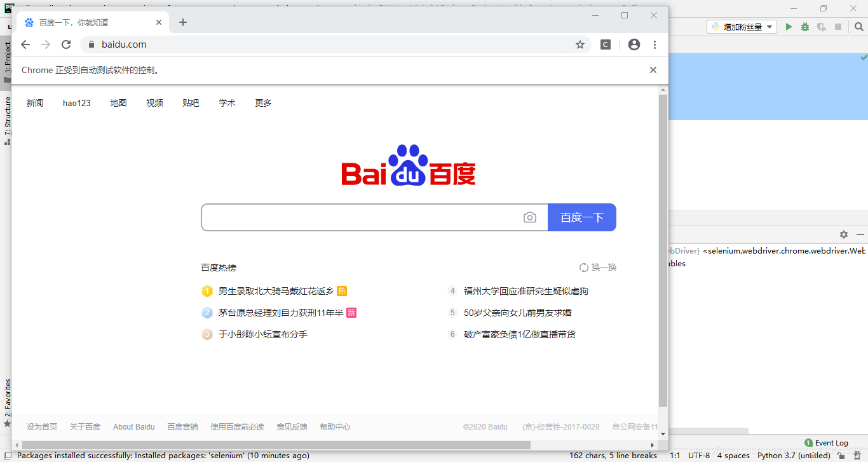Click 换一换 to refresh hot list

(x=598, y=268)
